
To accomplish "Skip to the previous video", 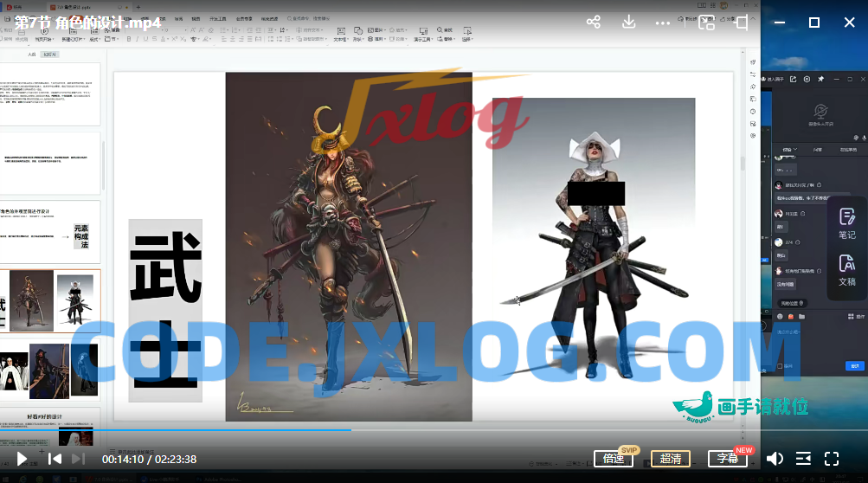I will 55,459.
